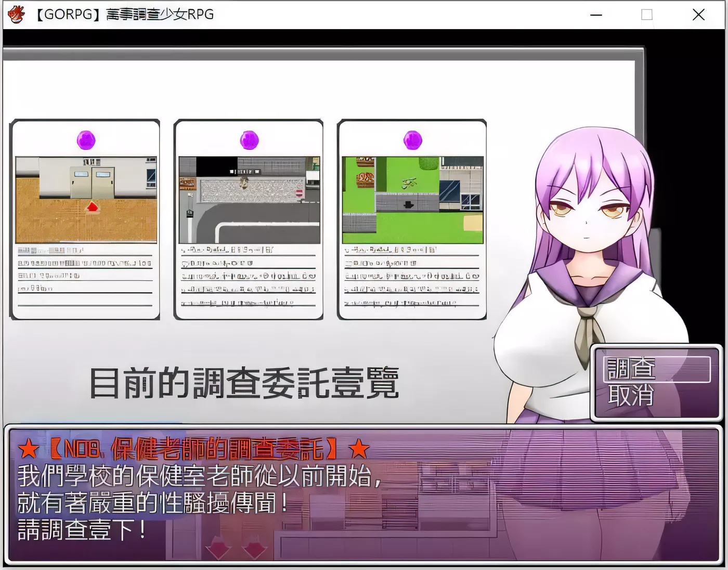
Task: Click the purple gem icon on the middle quest card
Action: click(250, 139)
